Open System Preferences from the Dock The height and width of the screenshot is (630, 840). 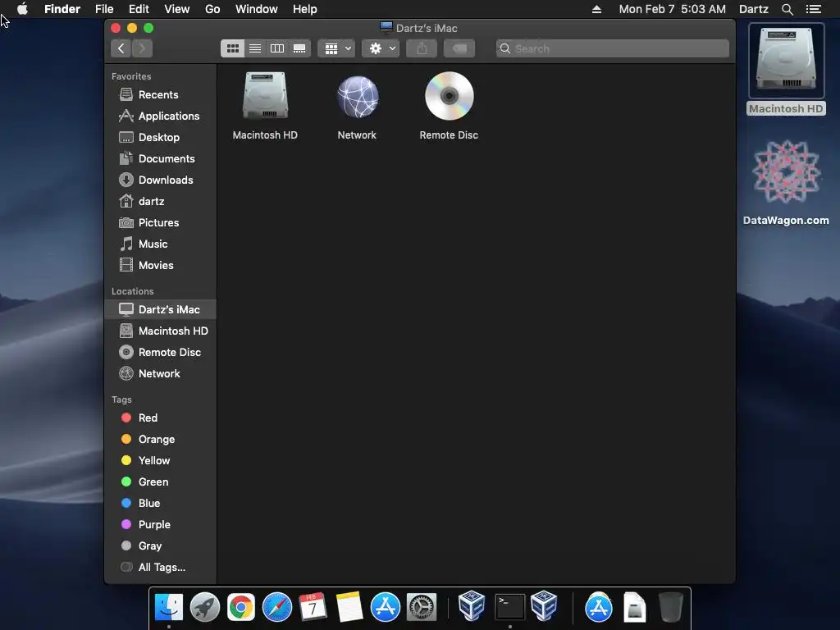coord(422,607)
